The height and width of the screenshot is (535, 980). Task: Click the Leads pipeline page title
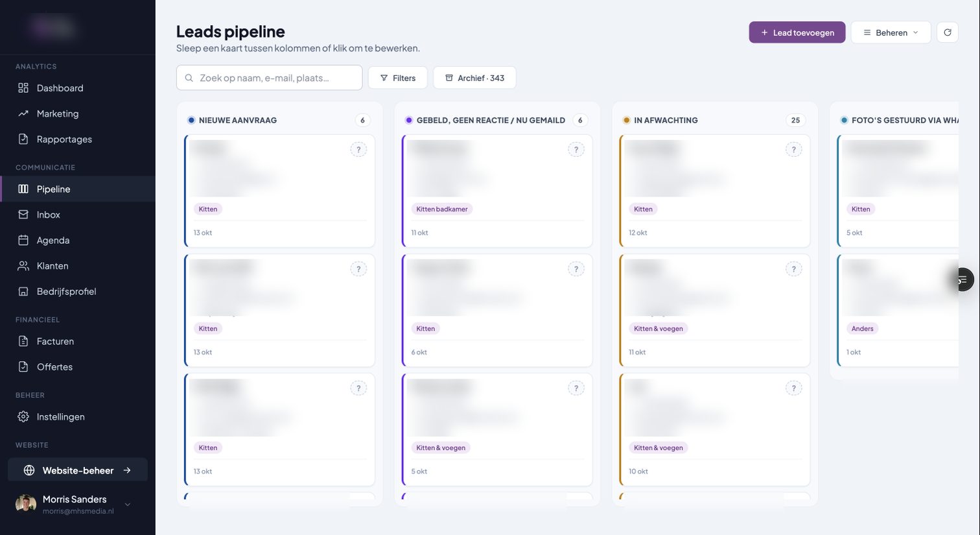tap(231, 31)
